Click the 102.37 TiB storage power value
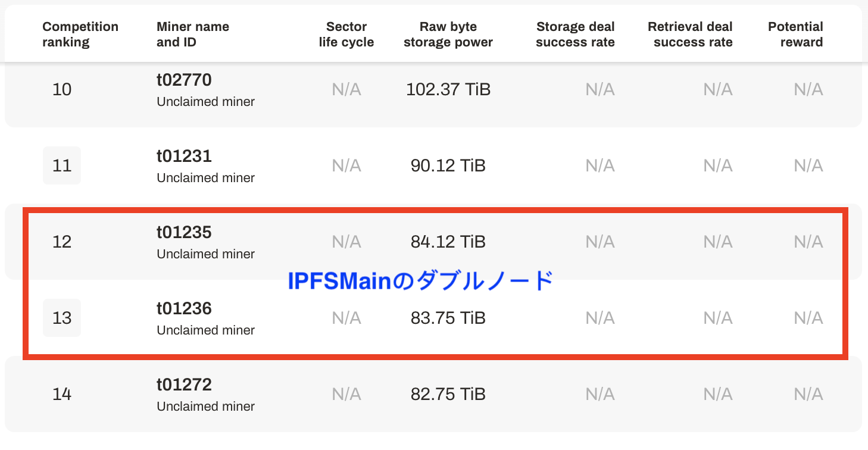 pos(448,89)
